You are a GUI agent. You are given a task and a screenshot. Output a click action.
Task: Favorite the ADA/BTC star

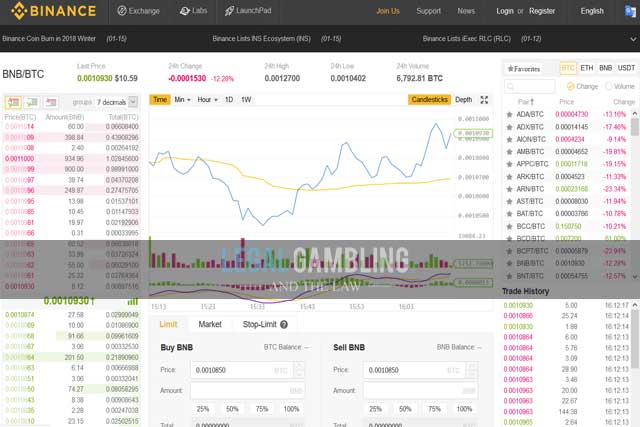pos(509,115)
